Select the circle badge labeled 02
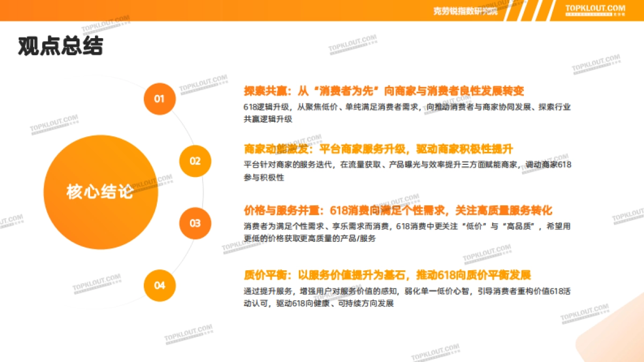 click(195, 160)
